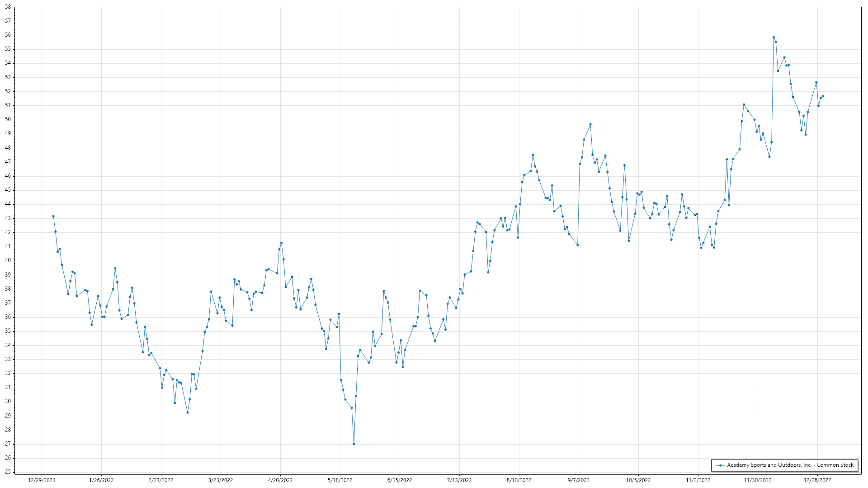Click the 58 label on the y-axis
This screenshot has width=868, height=488.
tap(8, 7)
